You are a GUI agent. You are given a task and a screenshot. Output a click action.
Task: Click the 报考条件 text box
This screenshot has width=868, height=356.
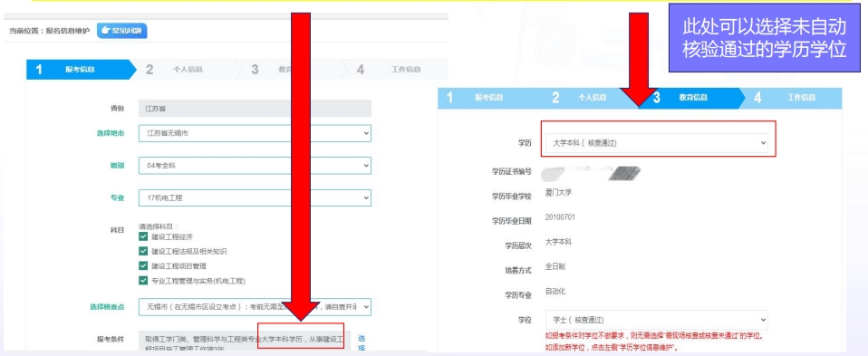tap(244, 342)
